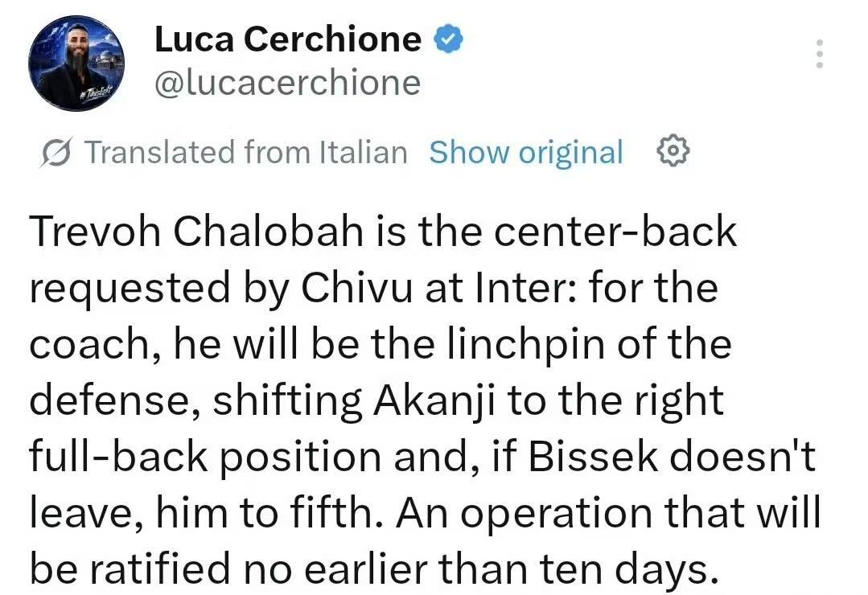Click the translation icon beside Translated from Italian
The image size is (868, 595).
56,152
